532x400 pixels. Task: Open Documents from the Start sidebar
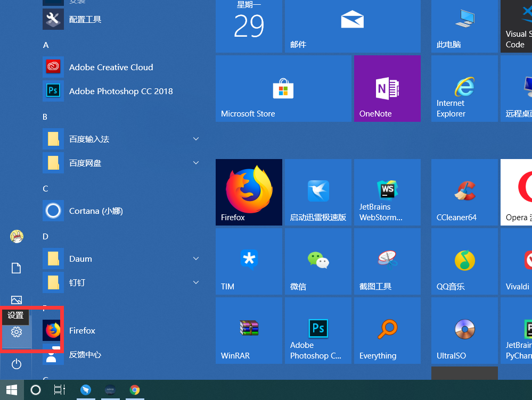point(17,268)
